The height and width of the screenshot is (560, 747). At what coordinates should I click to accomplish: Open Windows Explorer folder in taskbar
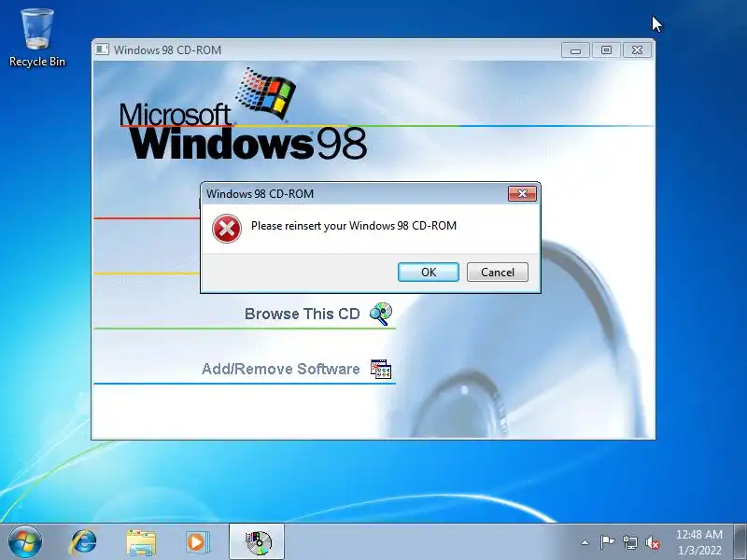click(141, 542)
